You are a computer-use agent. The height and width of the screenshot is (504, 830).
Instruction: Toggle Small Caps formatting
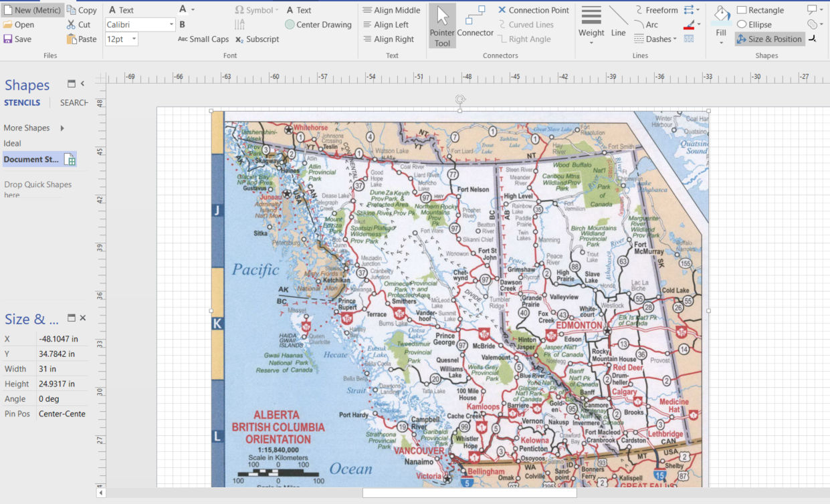pyautogui.click(x=203, y=39)
